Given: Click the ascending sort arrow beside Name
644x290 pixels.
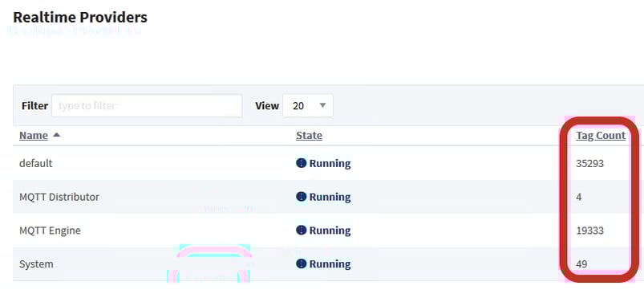Looking at the screenshot, I should 56,134.
